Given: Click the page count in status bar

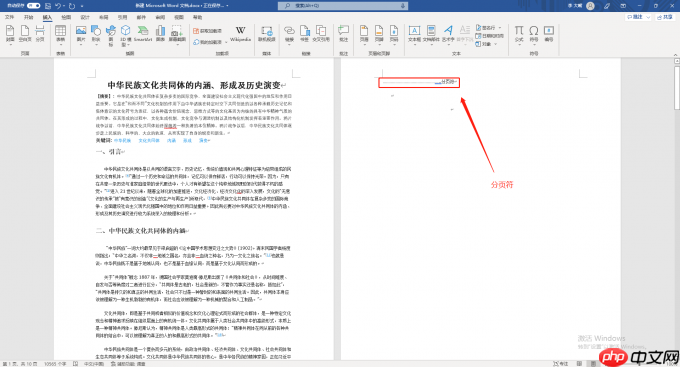Looking at the screenshot, I should pos(20,364).
